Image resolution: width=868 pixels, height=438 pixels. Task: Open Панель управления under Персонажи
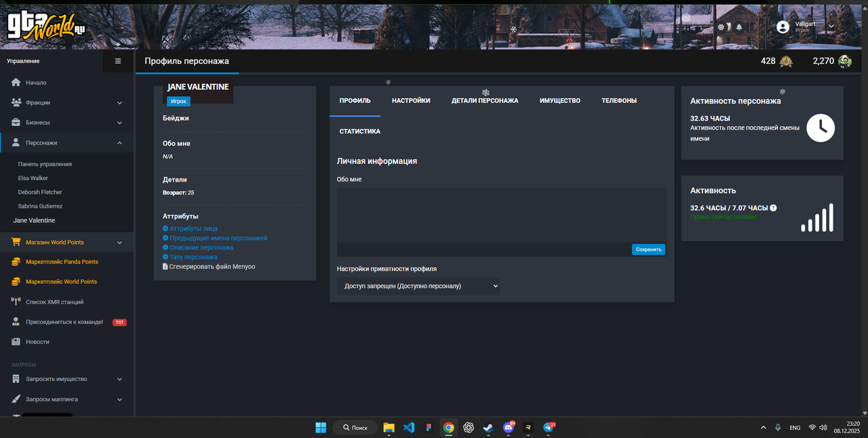pyautogui.click(x=45, y=164)
